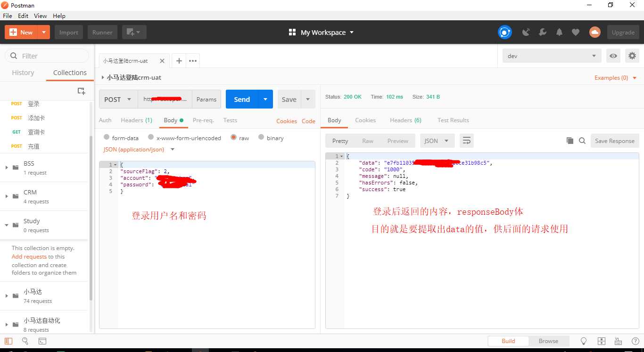The width and height of the screenshot is (644, 352).
Task: Search within the response body
Action: (582, 141)
